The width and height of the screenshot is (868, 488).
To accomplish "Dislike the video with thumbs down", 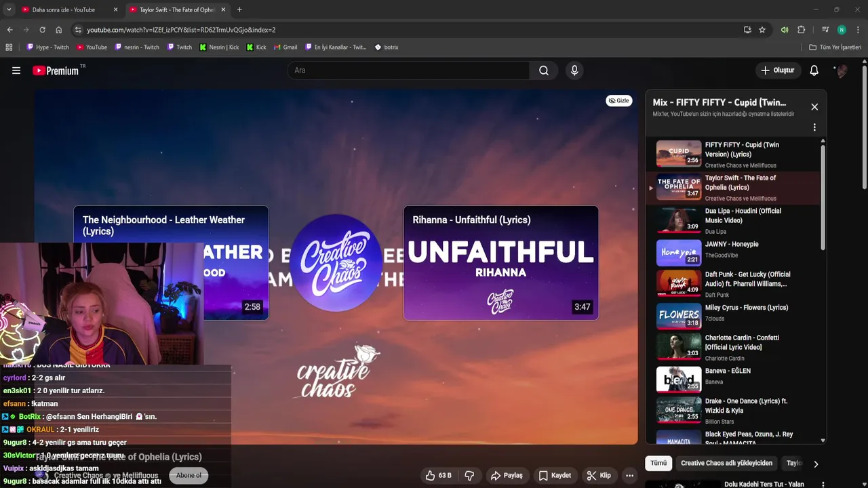I will [469, 476].
